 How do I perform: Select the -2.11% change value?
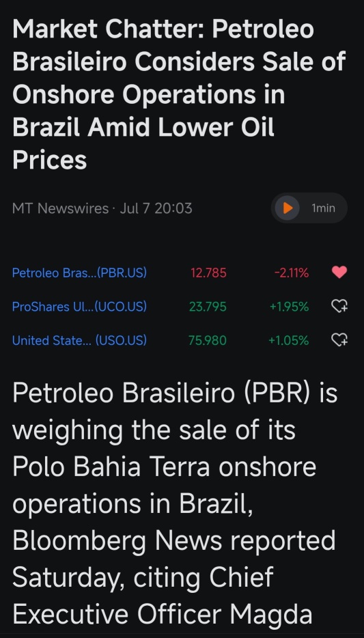coord(292,273)
